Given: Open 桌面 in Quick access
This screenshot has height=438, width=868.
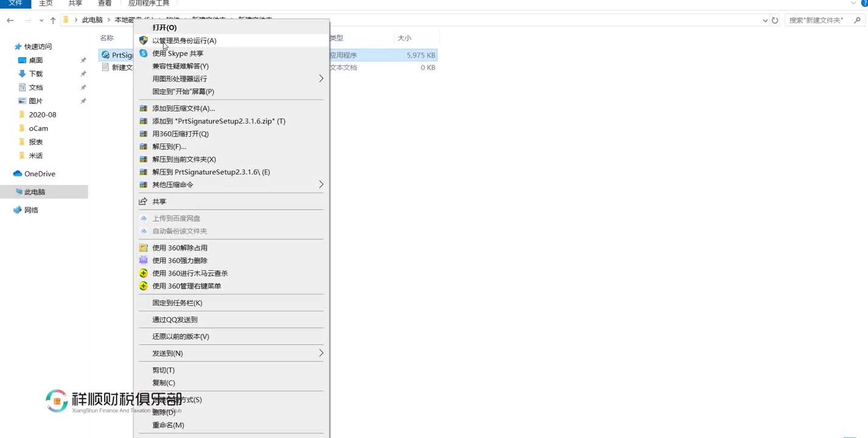Looking at the screenshot, I should coord(36,60).
